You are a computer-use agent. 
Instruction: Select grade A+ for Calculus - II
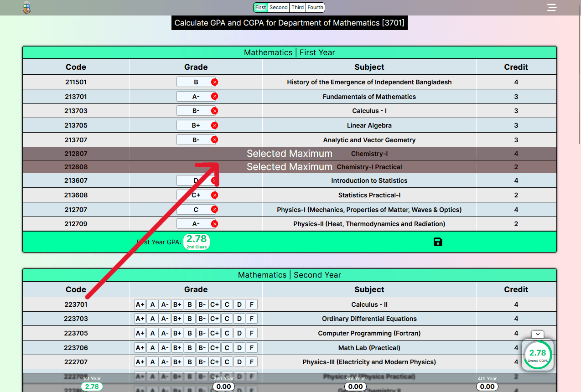pos(140,304)
